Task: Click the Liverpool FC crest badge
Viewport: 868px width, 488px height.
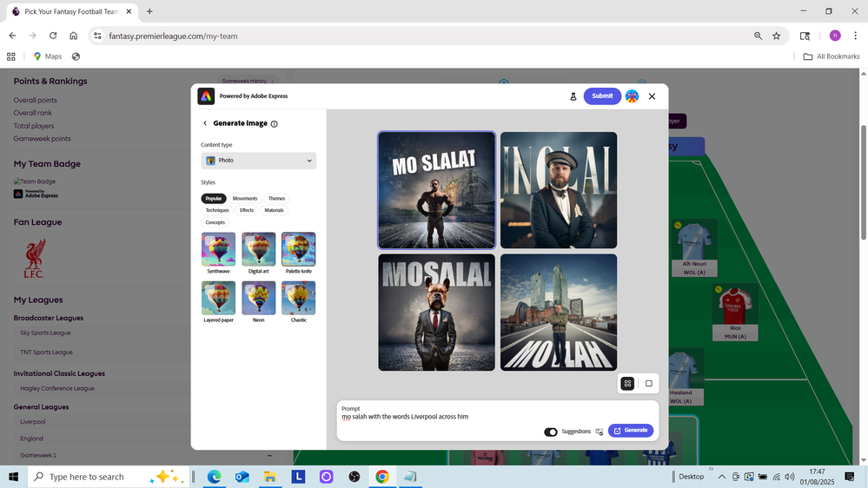Action: tap(35, 259)
